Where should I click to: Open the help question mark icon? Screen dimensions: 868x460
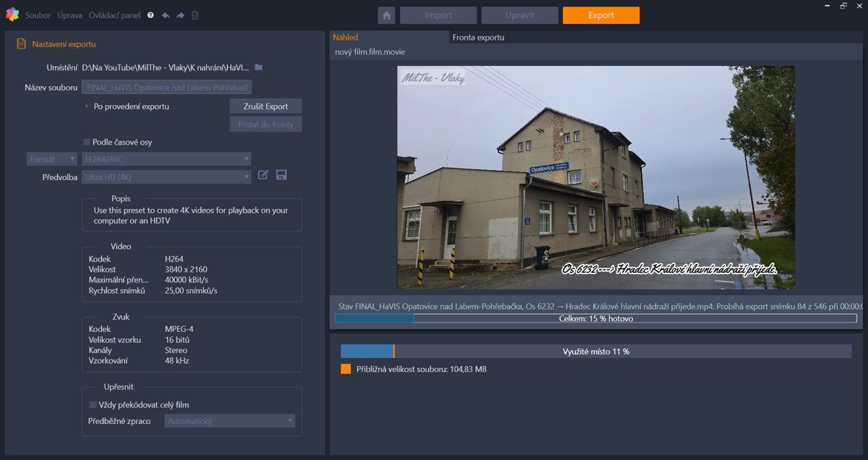click(150, 15)
